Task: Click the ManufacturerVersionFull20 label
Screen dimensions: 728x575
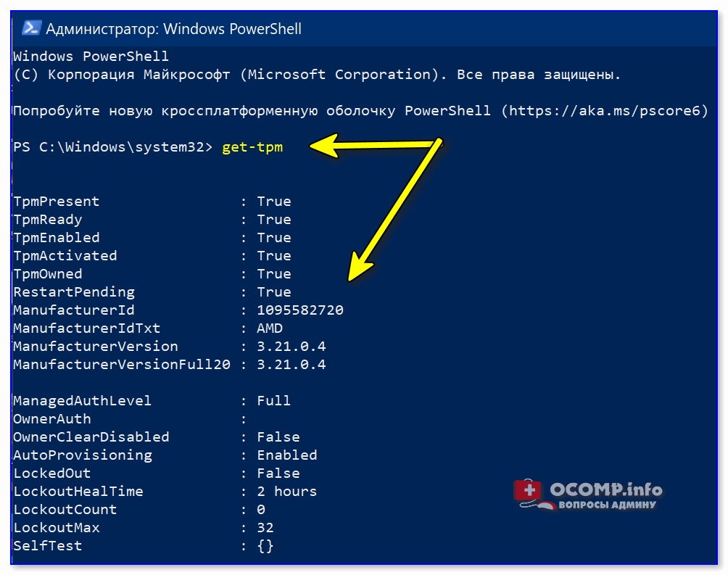Action: coord(122,365)
